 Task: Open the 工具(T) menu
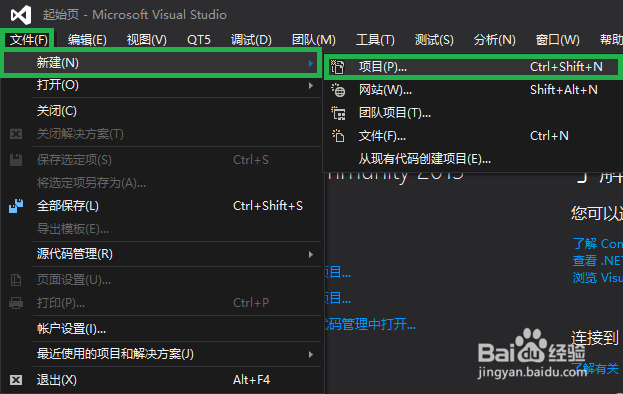point(375,40)
